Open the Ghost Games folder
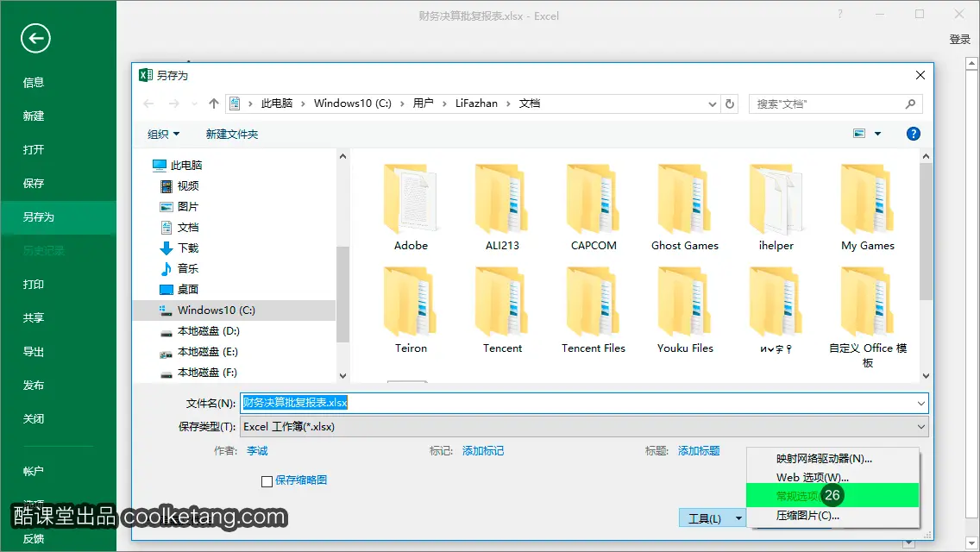The image size is (980, 552). pos(684,208)
